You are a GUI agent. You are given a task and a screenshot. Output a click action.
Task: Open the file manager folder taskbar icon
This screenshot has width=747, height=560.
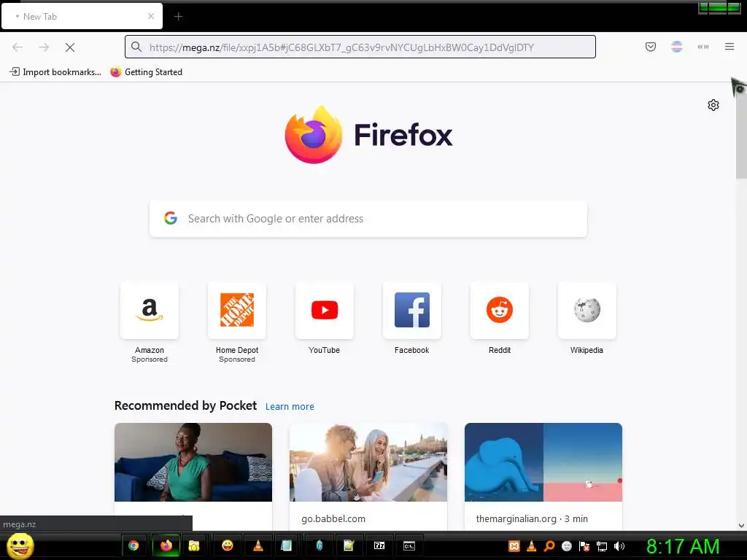tap(194, 545)
